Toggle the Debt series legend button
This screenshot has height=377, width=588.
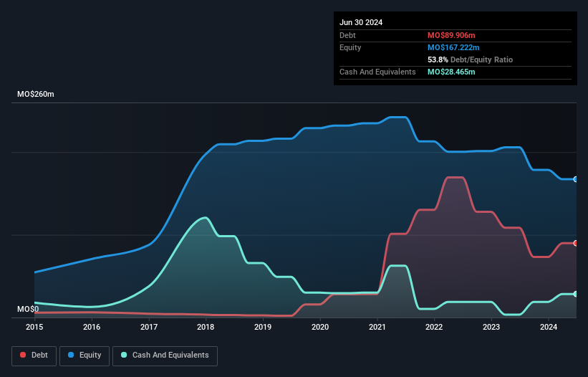(34, 355)
